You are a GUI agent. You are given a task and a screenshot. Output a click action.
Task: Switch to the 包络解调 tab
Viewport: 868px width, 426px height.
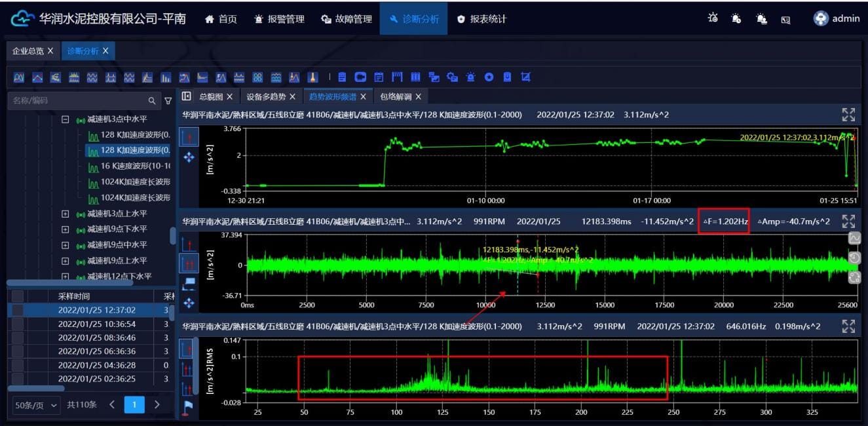[x=396, y=96]
